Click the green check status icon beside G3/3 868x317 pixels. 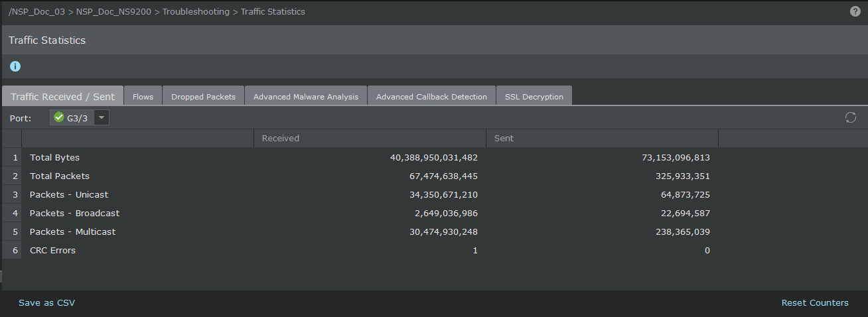[x=59, y=117]
